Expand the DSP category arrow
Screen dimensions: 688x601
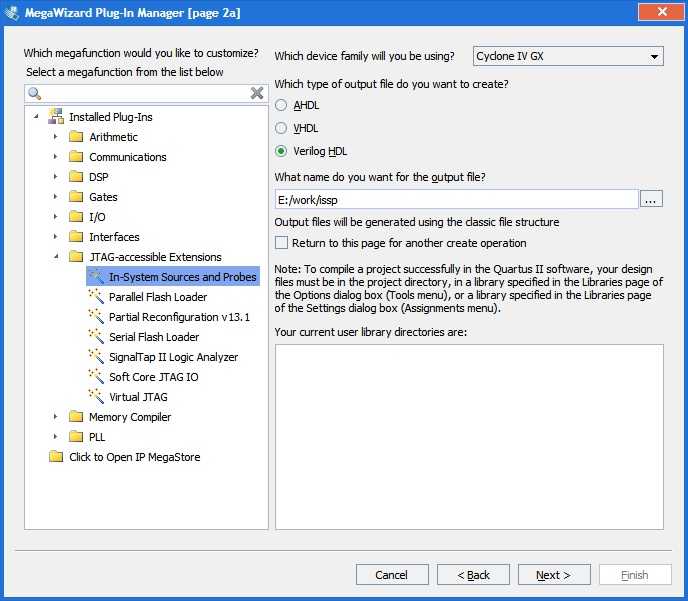coord(55,177)
